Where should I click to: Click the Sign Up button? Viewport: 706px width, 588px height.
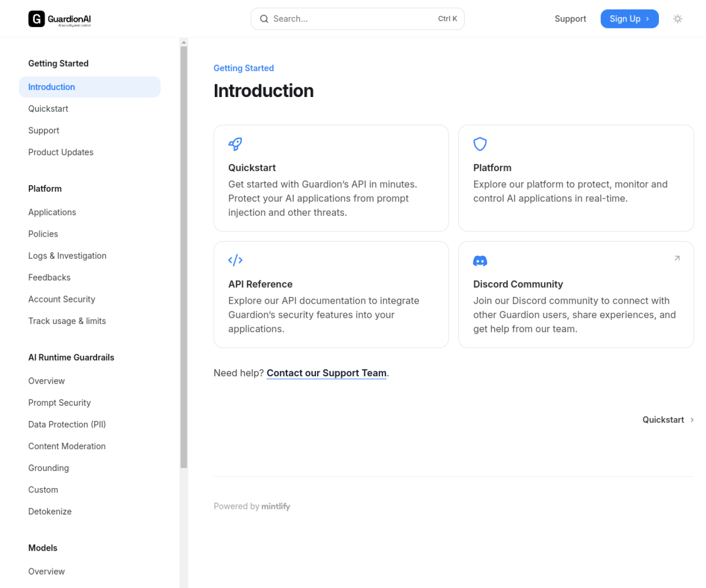(630, 19)
